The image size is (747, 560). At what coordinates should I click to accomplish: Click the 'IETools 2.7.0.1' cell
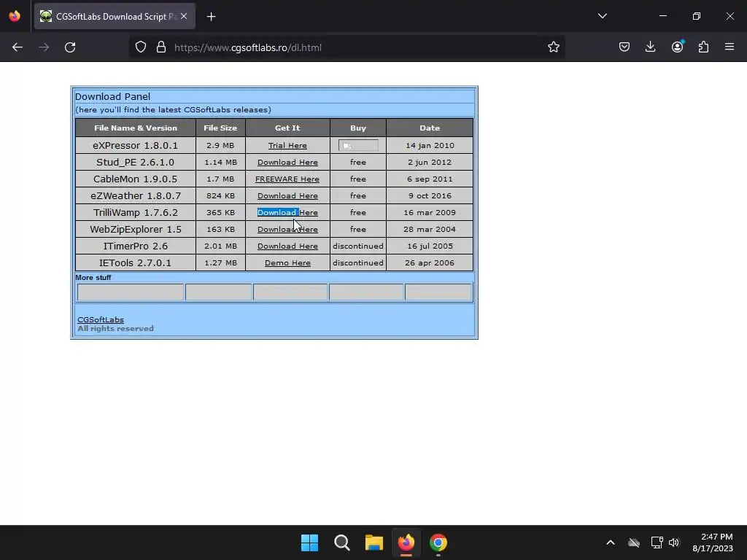135,262
